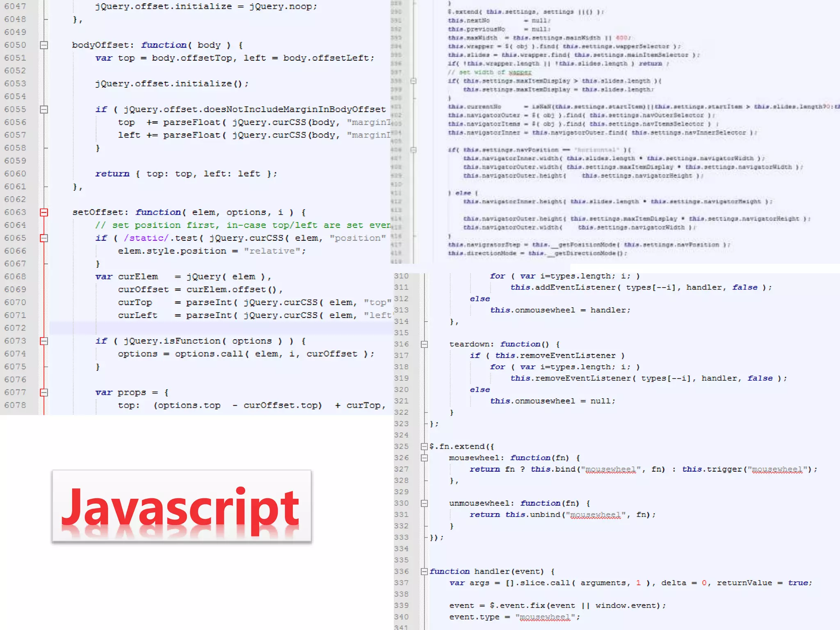Click the event.type = "mousewheel" line
840x630 pixels.
pyautogui.click(x=515, y=617)
